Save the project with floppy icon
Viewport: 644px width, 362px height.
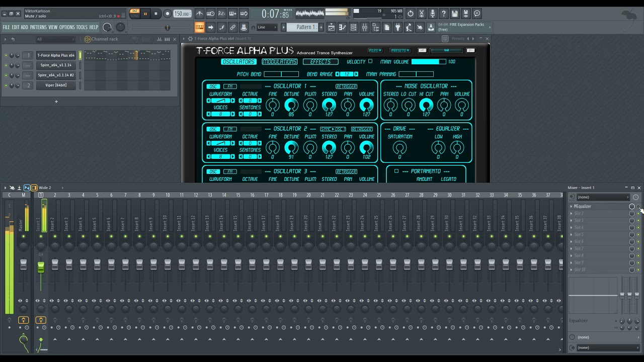coord(454,14)
